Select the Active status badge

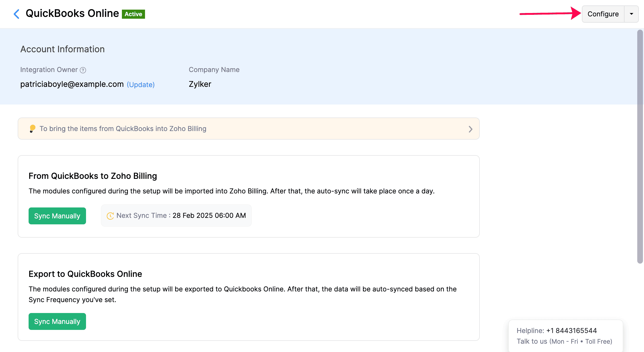coord(133,14)
